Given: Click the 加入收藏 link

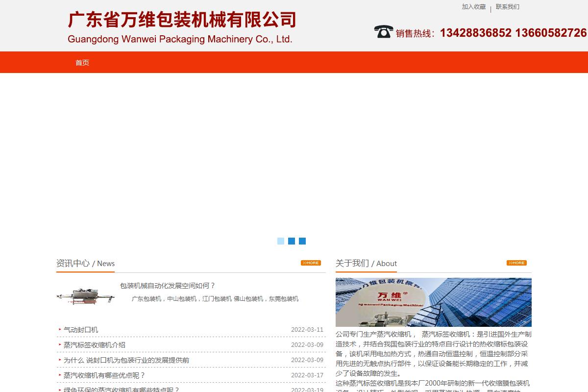Looking at the screenshot, I should coord(474,7).
